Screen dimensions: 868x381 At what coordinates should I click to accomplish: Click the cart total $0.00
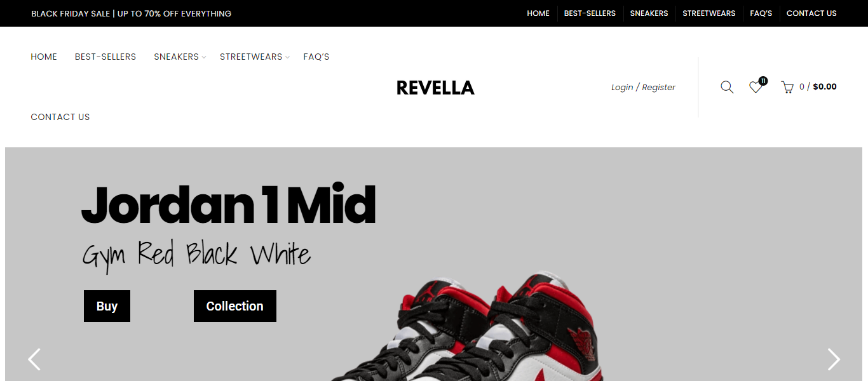825,87
